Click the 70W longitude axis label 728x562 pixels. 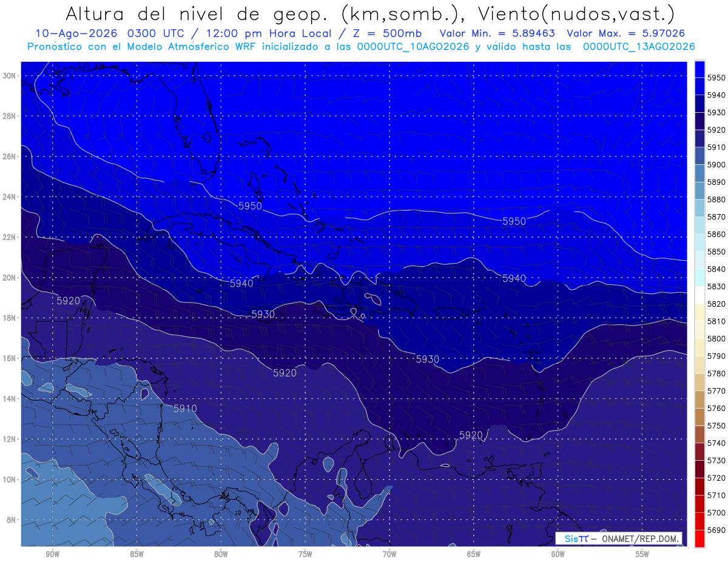pos(389,554)
